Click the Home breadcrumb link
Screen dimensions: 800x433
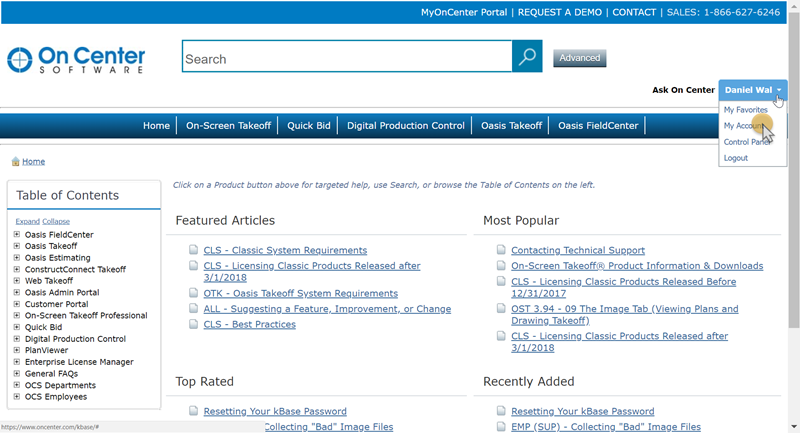click(x=34, y=162)
